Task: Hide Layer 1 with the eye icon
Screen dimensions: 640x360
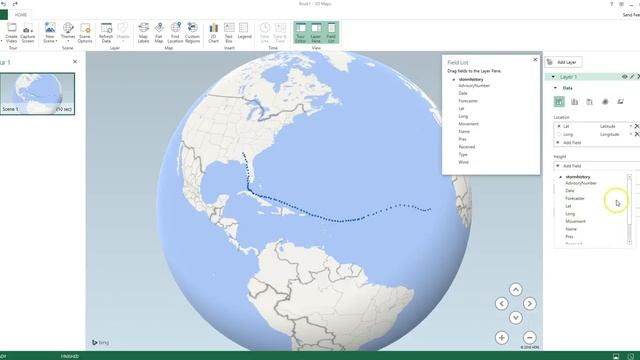Action: click(x=624, y=77)
